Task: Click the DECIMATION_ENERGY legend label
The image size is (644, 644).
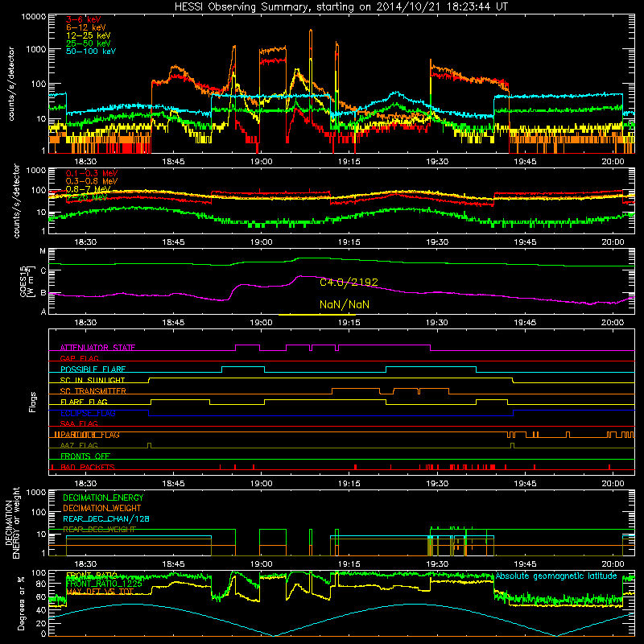Action: coord(103,497)
